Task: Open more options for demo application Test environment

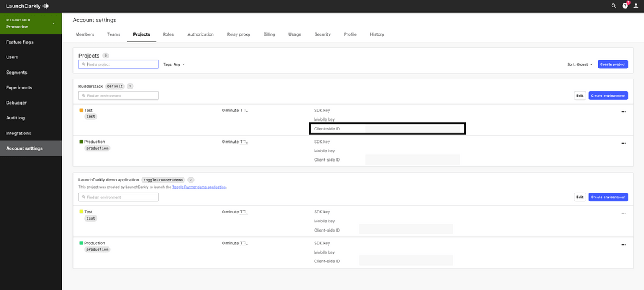Action: [x=623, y=213]
